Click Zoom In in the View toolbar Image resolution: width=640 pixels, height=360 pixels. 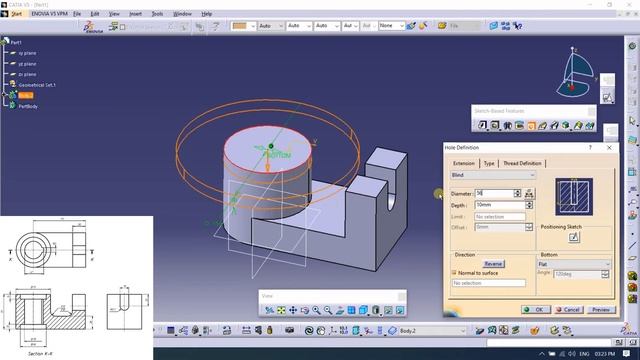(316, 311)
